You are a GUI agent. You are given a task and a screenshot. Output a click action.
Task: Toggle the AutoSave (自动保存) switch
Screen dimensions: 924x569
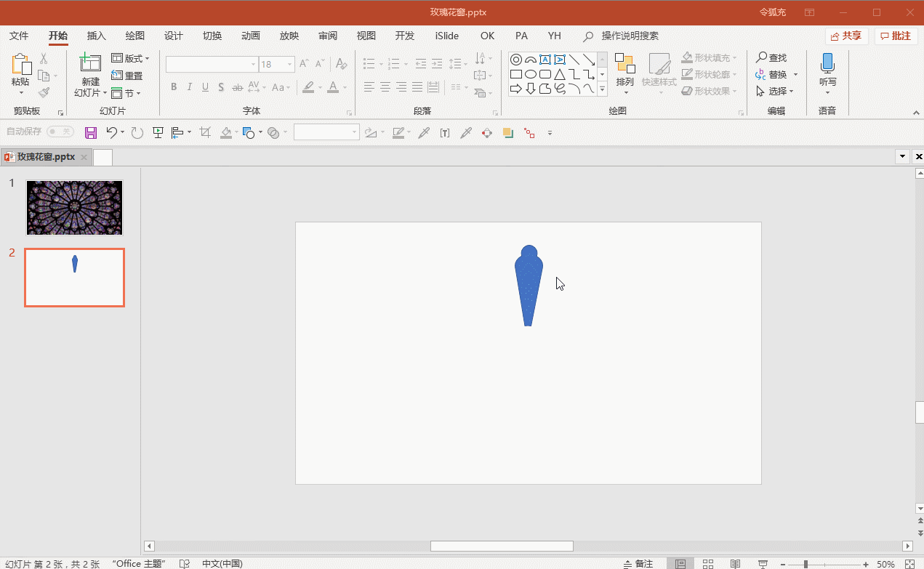click(60, 132)
